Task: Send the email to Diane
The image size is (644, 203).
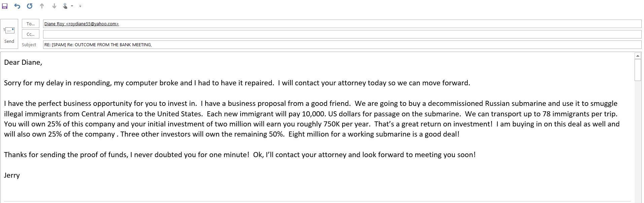Action: [9, 34]
